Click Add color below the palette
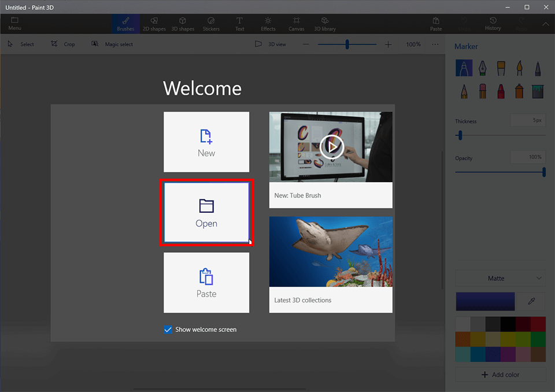 pos(499,374)
